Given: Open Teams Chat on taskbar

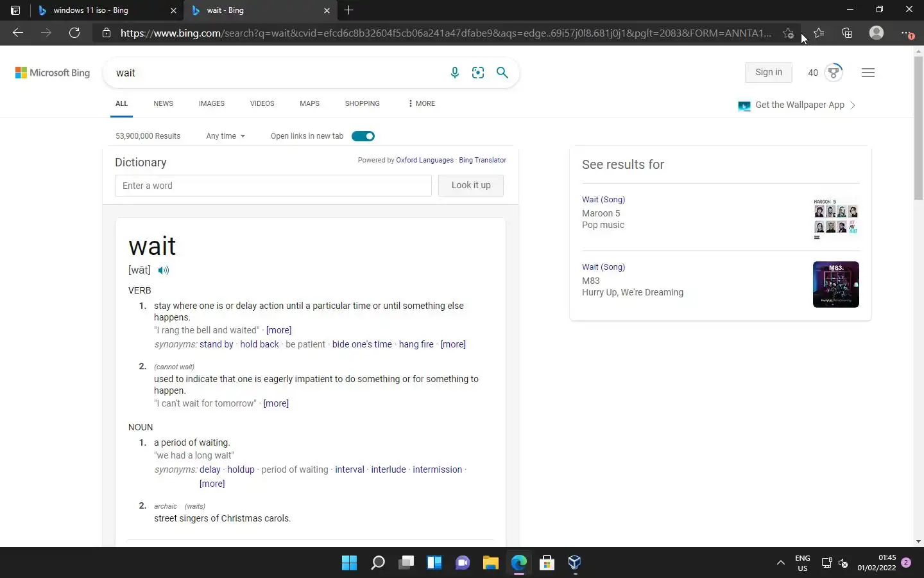Looking at the screenshot, I should [x=463, y=563].
